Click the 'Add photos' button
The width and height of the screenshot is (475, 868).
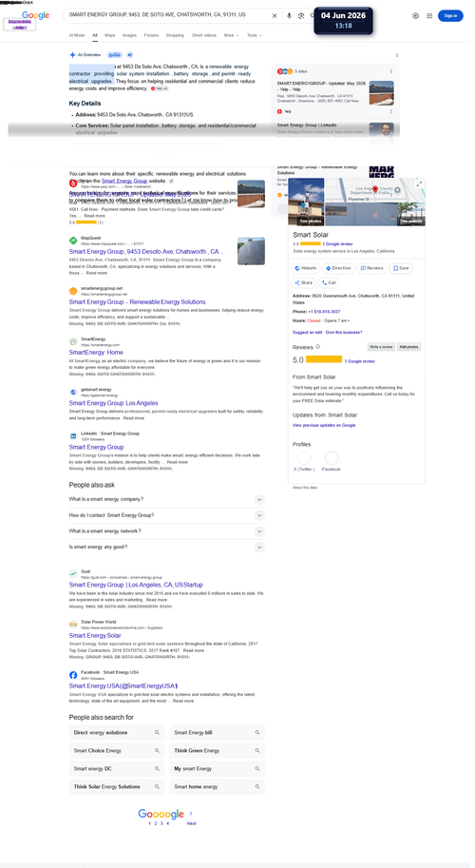coord(409,347)
